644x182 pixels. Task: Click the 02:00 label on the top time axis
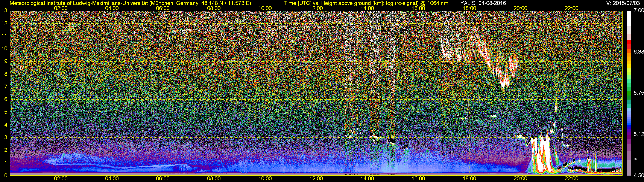(x=61, y=8)
